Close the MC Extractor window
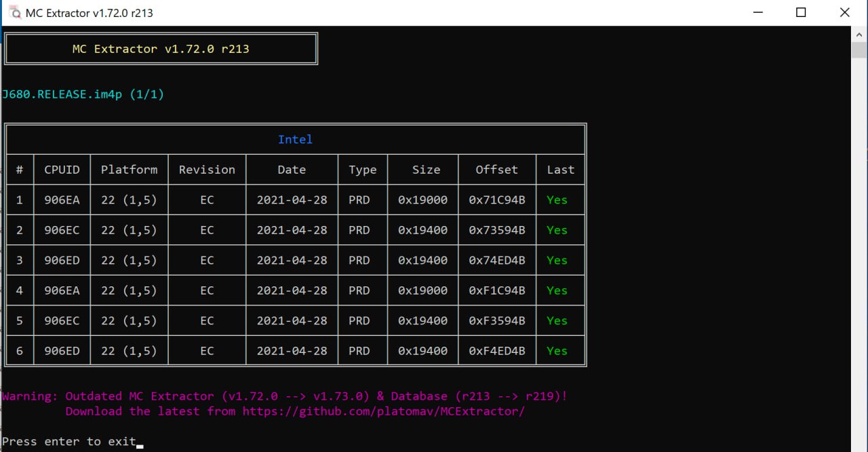This screenshot has height=452, width=868. [x=844, y=12]
